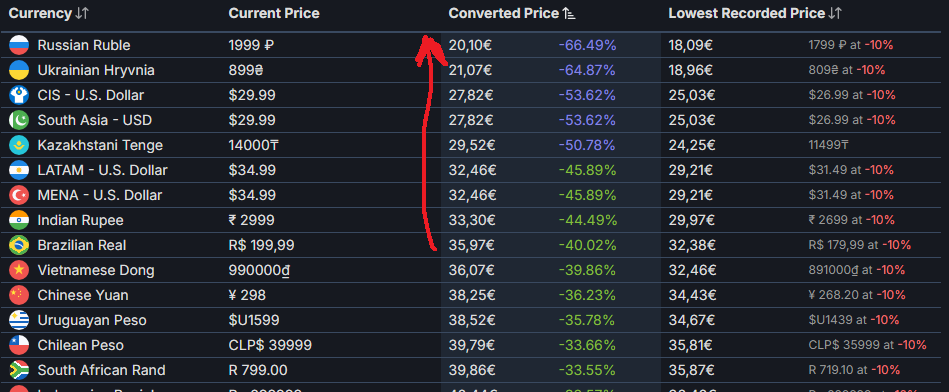Click the China flag icon

(19, 295)
